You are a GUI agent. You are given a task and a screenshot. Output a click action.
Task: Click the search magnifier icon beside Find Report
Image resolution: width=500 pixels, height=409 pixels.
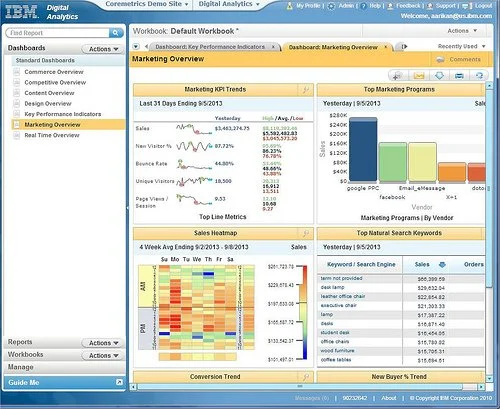point(116,33)
